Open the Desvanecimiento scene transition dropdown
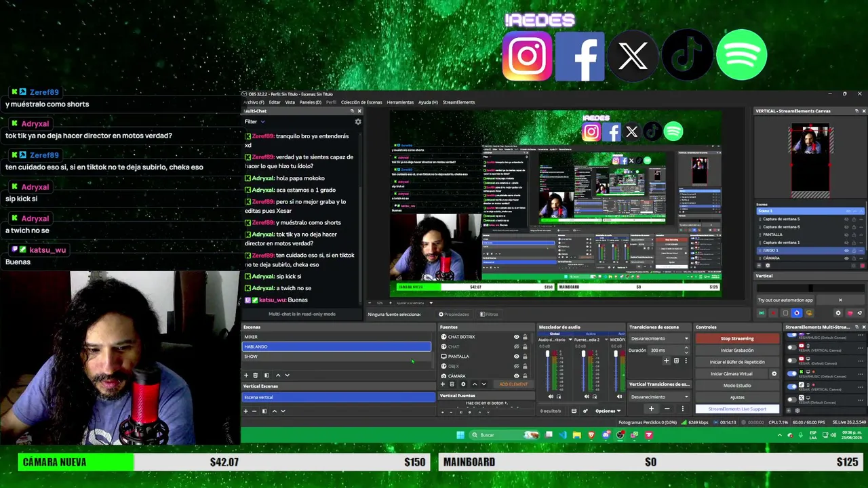 click(x=659, y=338)
